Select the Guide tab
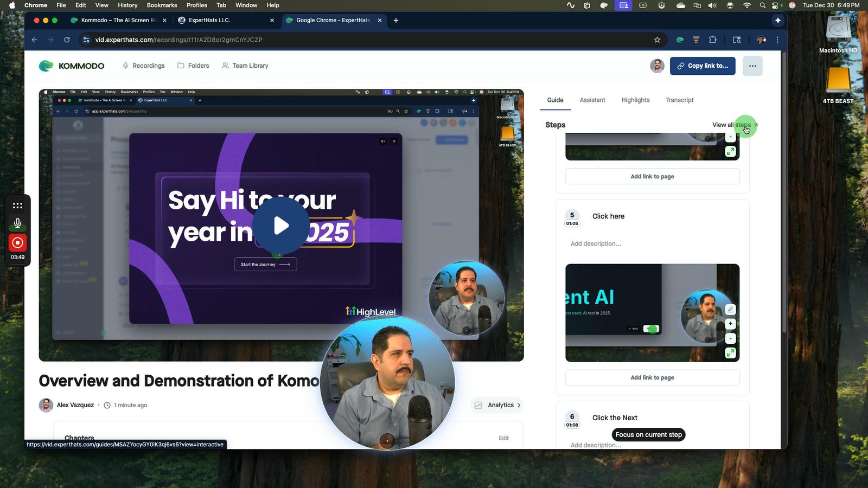Screen dimensions: 868x488 [555, 100]
